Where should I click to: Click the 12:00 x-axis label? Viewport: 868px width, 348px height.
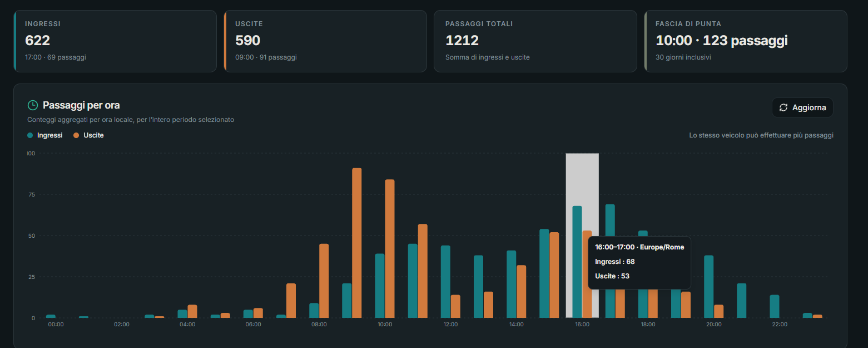pos(450,324)
